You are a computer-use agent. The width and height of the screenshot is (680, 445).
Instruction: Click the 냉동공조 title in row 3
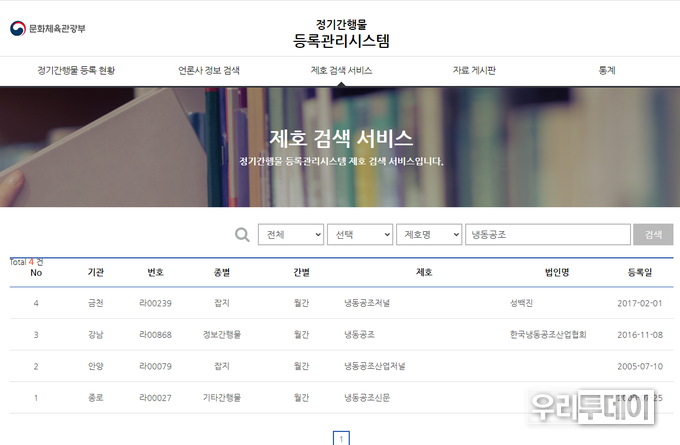[359, 335]
